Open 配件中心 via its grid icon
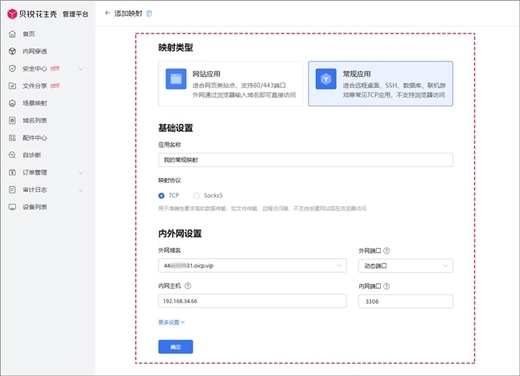The height and width of the screenshot is (376, 520). pyautogui.click(x=12, y=138)
